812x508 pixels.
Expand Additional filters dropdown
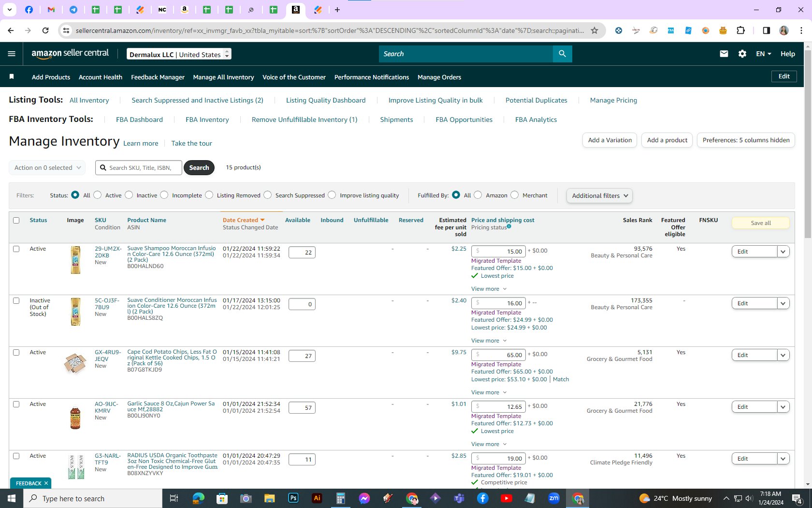599,195
